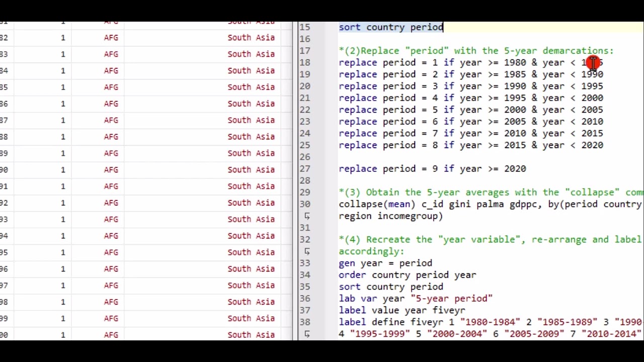Screen dimensions: 644x362
Task: Click "replace period = 9 if year >= 2020"
Action: tap(432, 169)
